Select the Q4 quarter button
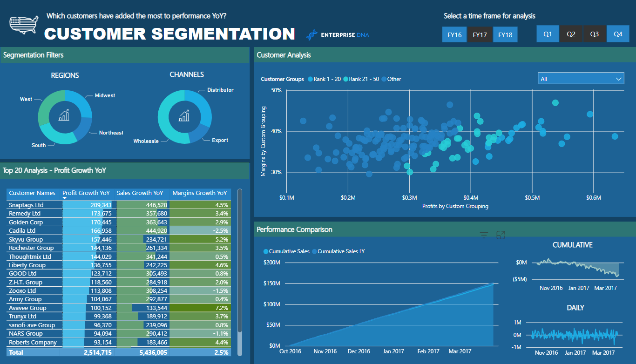636x364 pixels. click(x=618, y=34)
